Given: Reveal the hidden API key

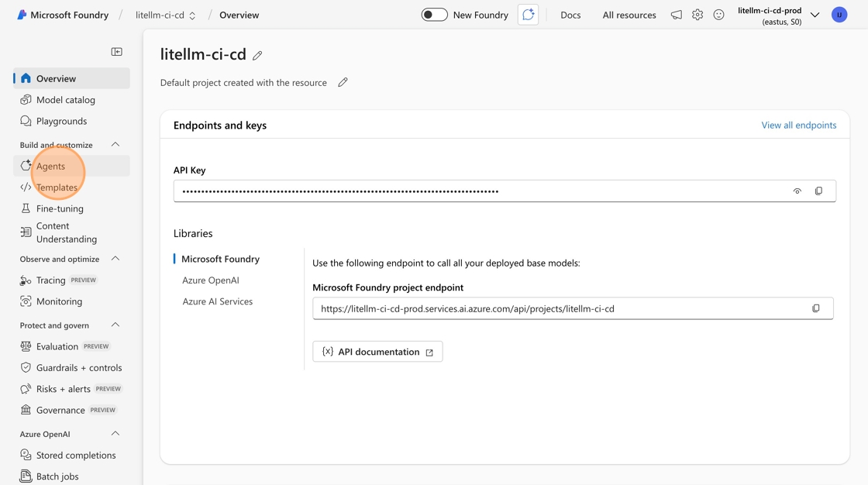Looking at the screenshot, I should tap(797, 191).
